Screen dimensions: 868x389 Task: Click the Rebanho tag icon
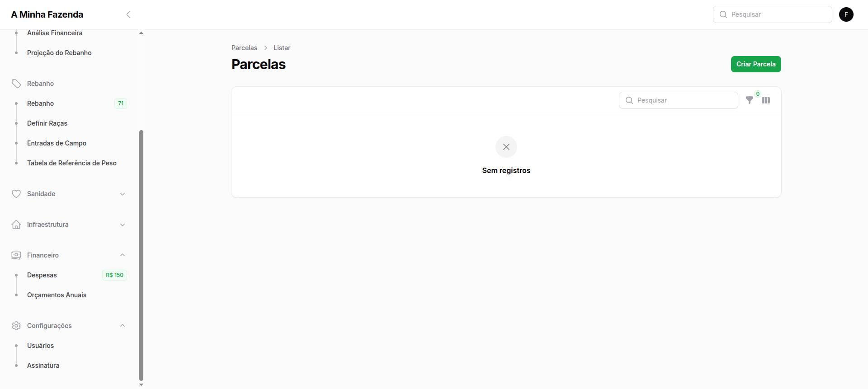(x=16, y=84)
